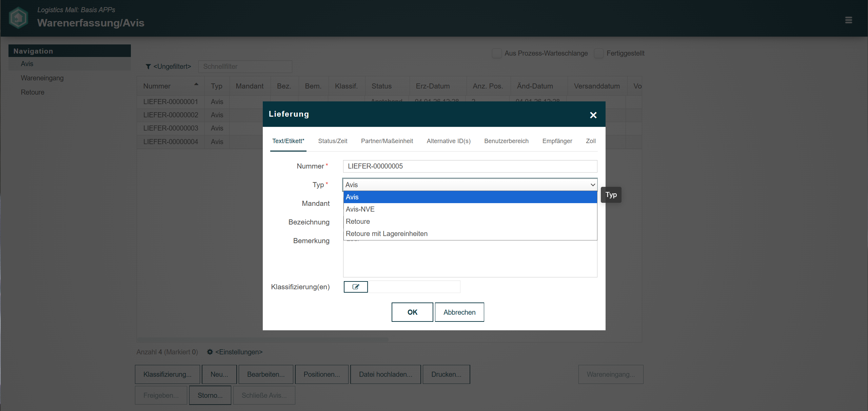Open Einstellungen gear icon
This screenshot has width=868, height=411.
coord(210,352)
